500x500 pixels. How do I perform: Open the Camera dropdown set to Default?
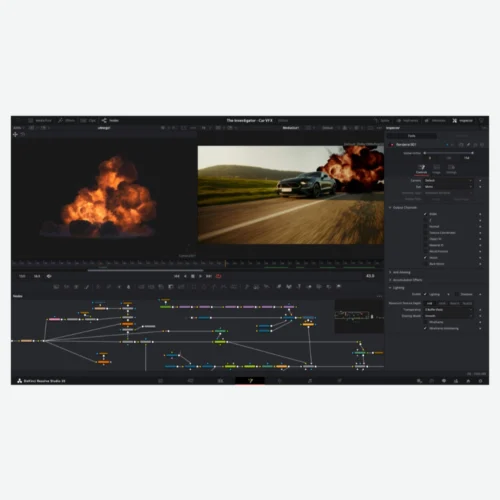click(x=448, y=180)
